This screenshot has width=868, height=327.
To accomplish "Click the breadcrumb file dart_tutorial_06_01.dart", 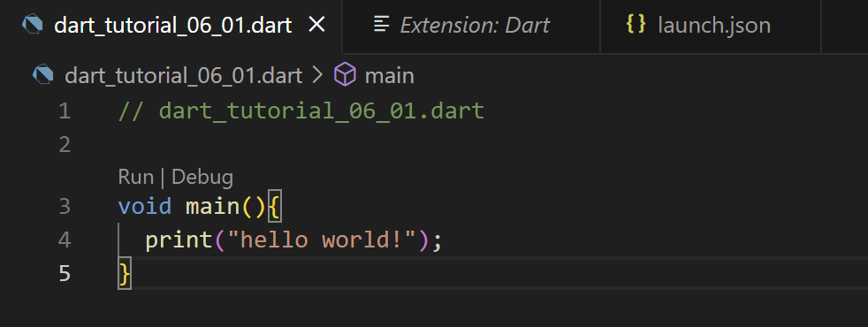I will pos(184,76).
